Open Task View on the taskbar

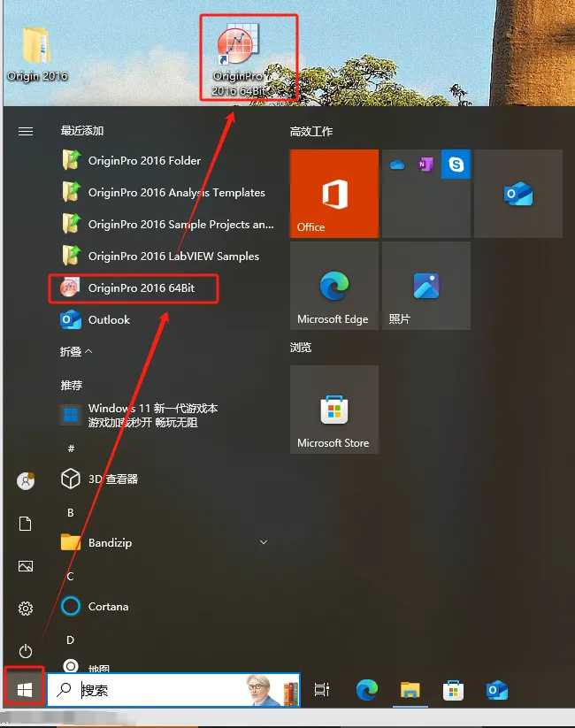click(x=321, y=690)
